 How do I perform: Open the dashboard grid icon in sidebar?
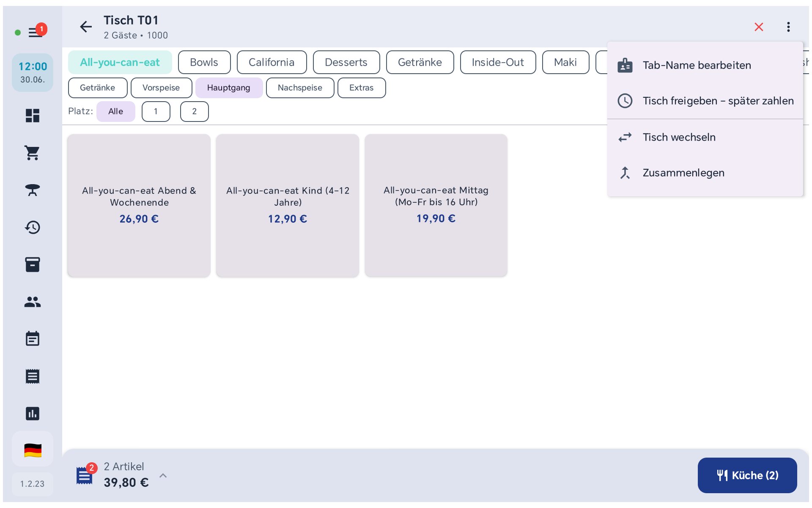click(33, 116)
